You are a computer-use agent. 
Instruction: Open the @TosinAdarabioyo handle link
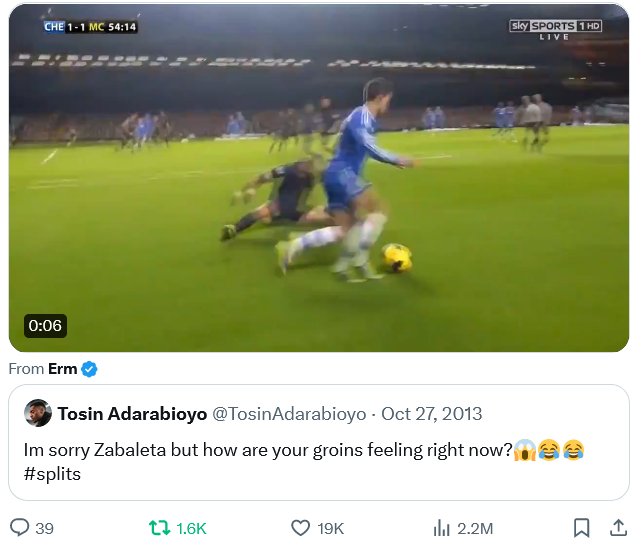click(x=289, y=414)
